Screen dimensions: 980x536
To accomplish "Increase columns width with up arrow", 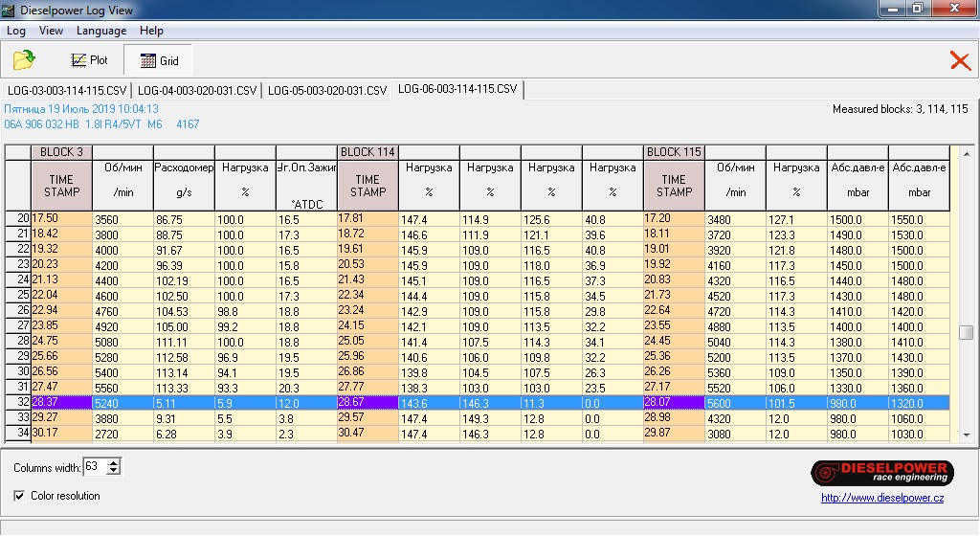I will click(114, 462).
